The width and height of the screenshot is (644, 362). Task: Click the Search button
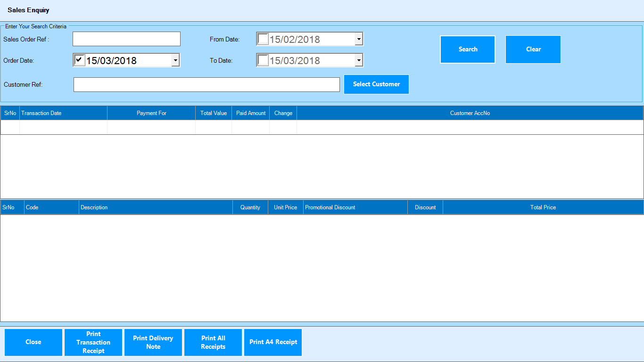[467, 49]
